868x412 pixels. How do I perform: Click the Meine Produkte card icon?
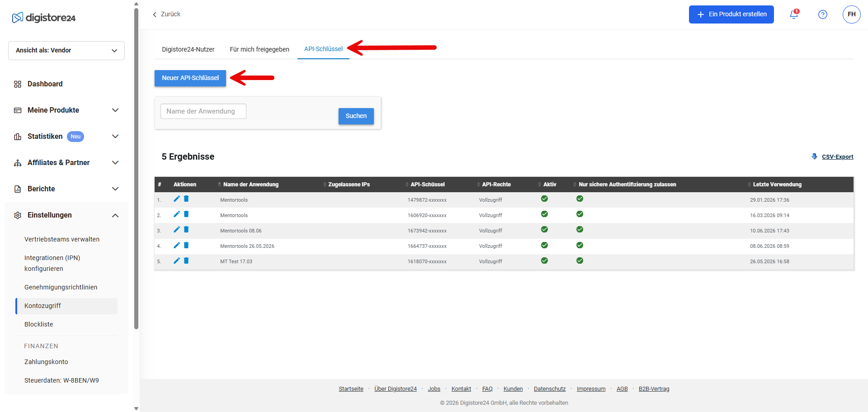pyautogui.click(x=18, y=110)
